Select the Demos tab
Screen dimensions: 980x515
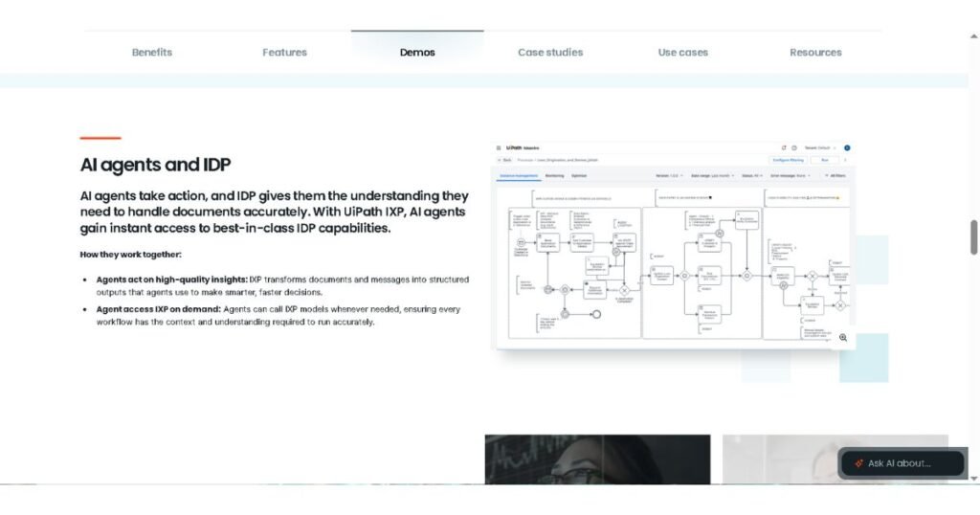(x=417, y=53)
